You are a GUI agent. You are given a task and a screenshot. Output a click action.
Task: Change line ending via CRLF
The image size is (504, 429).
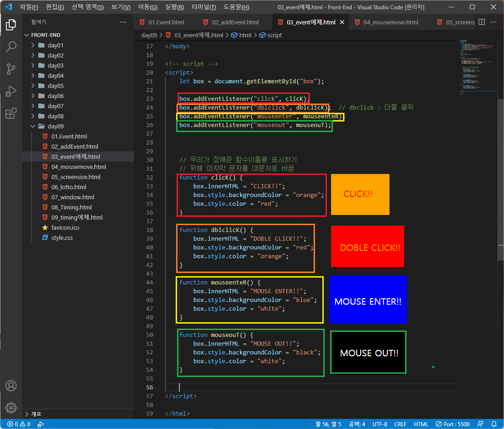click(401, 424)
